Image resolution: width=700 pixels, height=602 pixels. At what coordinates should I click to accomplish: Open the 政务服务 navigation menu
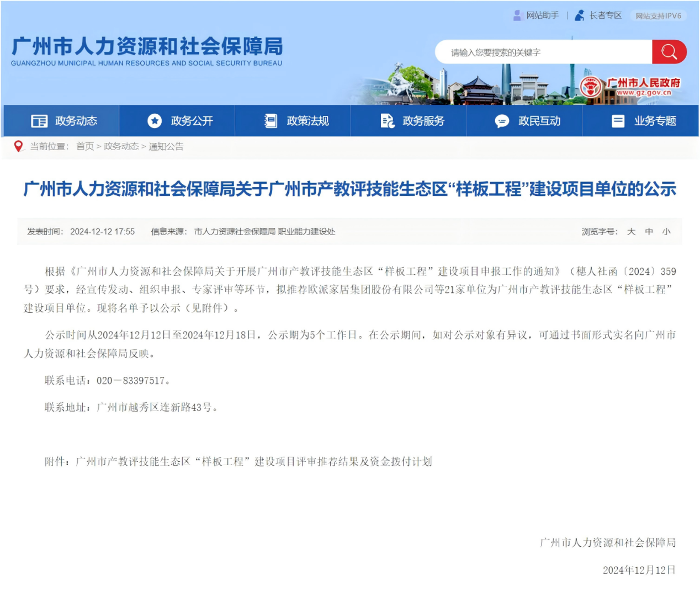pos(423,121)
